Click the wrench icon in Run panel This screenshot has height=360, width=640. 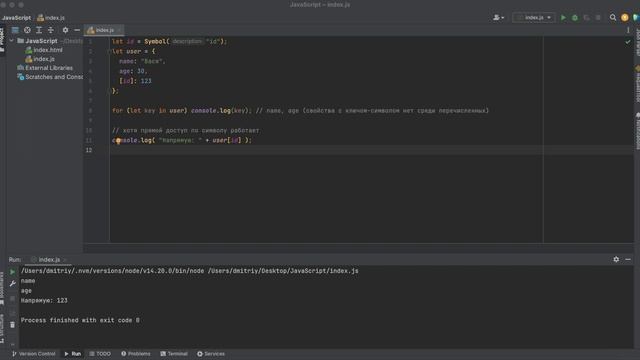click(x=12, y=283)
